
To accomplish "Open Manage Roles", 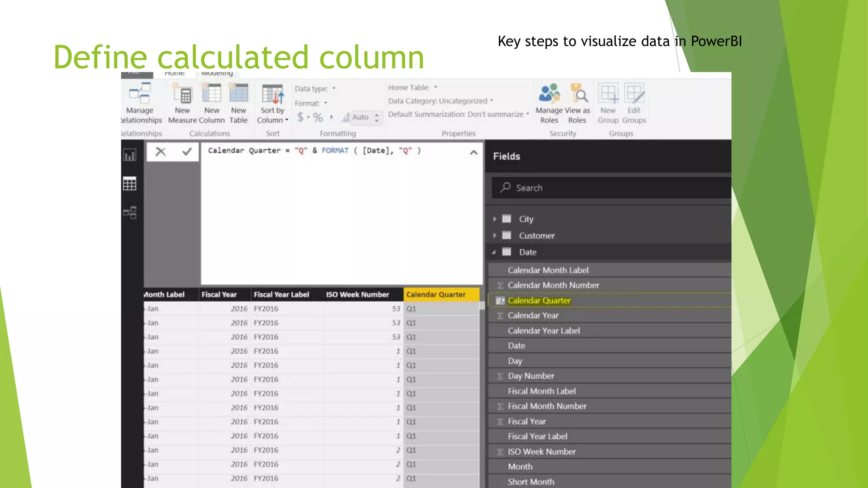I will click(549, 103).
